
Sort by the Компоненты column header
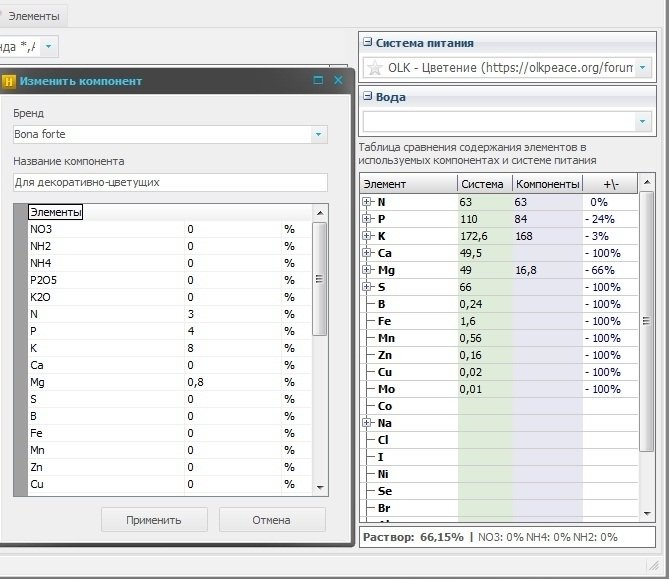point(547,184)
